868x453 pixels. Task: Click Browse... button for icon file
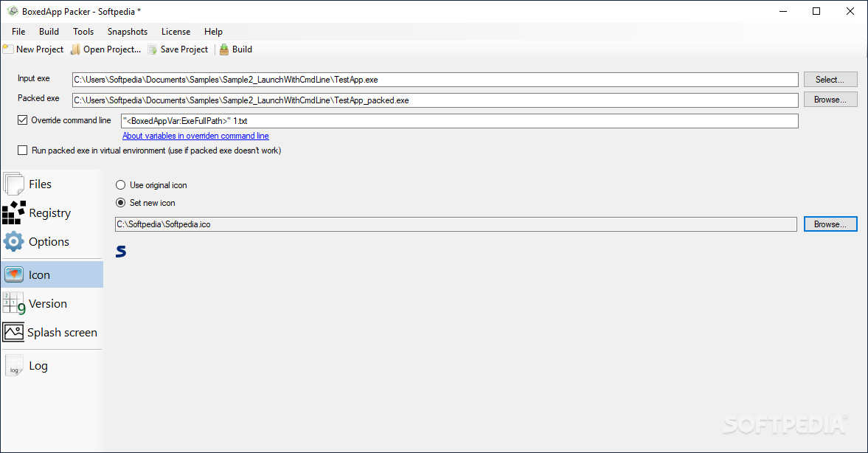[x=830, y=224]
